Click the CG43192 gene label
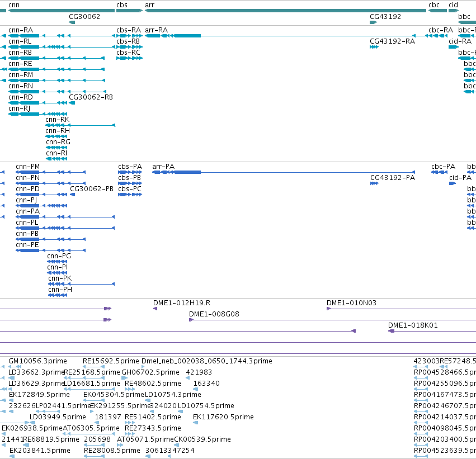476x459 pixels. click(x=385, y=17)
